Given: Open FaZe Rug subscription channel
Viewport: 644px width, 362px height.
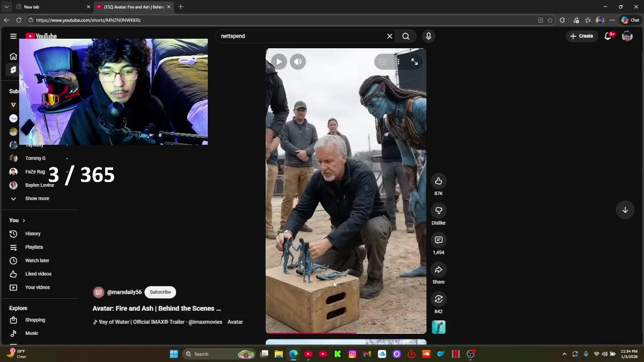Looking at the screenshot, I should (35, 172).
